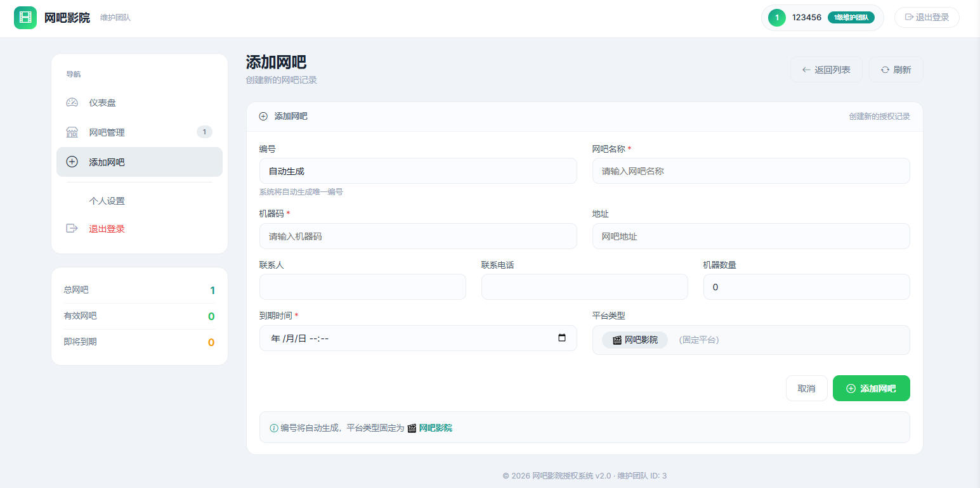Open 网吧管理 in the navigation
Screen dimensions: 980x488
pyautogui.click(x=140, y=132)
